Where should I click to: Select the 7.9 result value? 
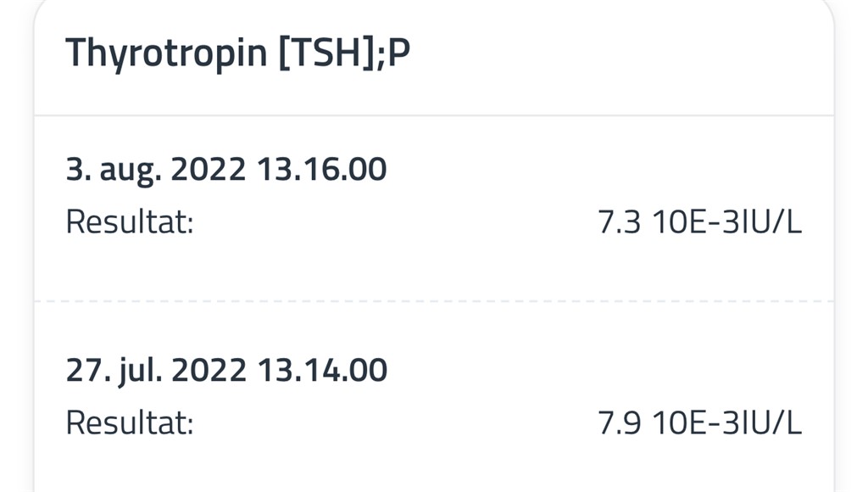619,422
